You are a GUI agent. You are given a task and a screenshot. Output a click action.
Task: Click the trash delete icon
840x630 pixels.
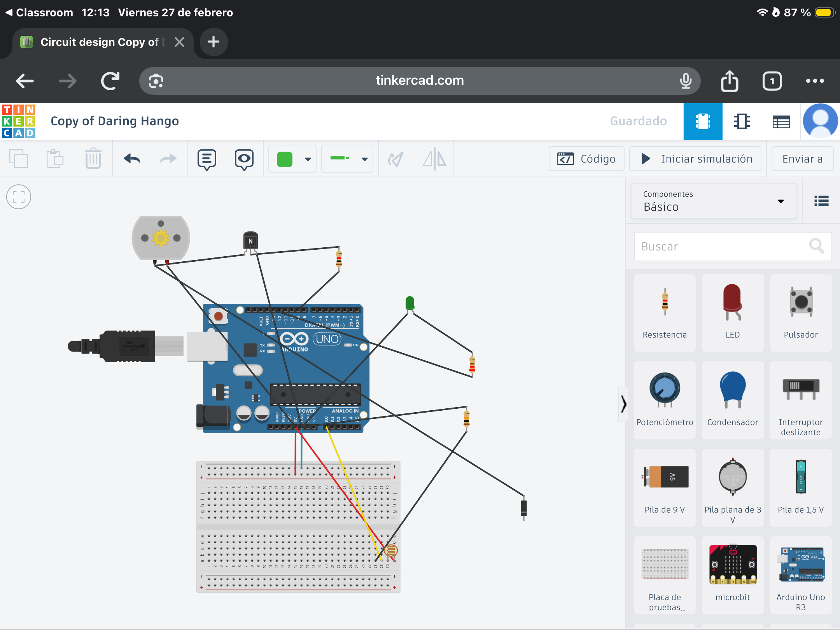click(93, 159)
